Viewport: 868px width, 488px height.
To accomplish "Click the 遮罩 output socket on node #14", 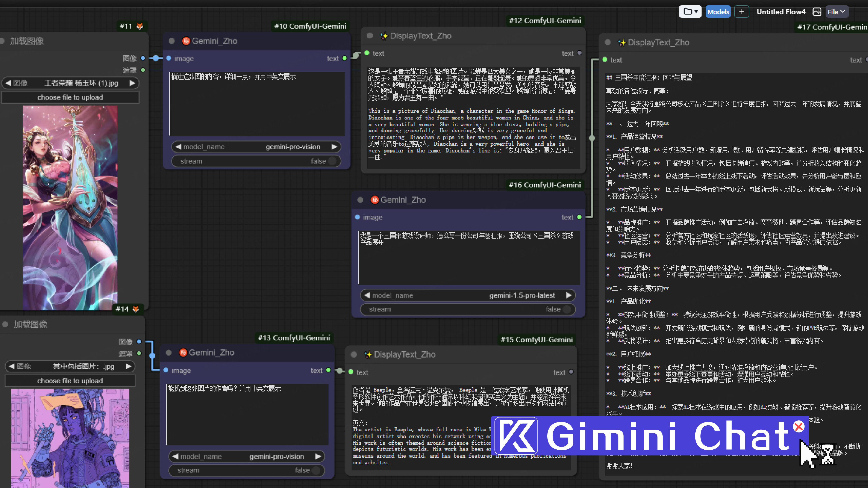I will (139, 353).
